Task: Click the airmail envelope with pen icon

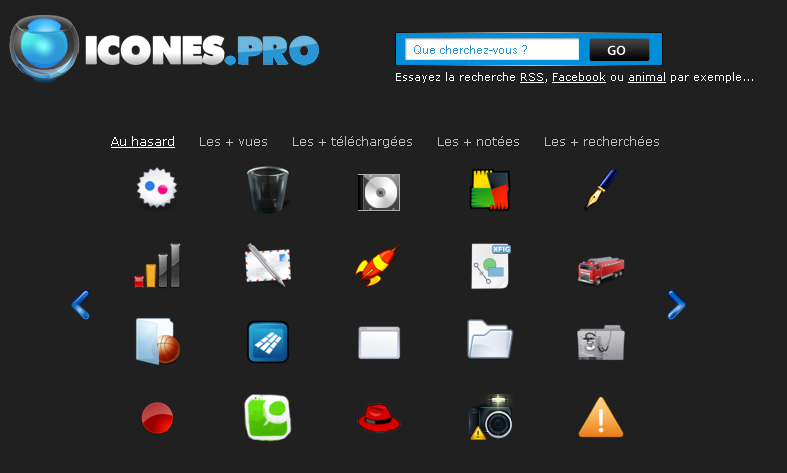Action: [268, 265]
